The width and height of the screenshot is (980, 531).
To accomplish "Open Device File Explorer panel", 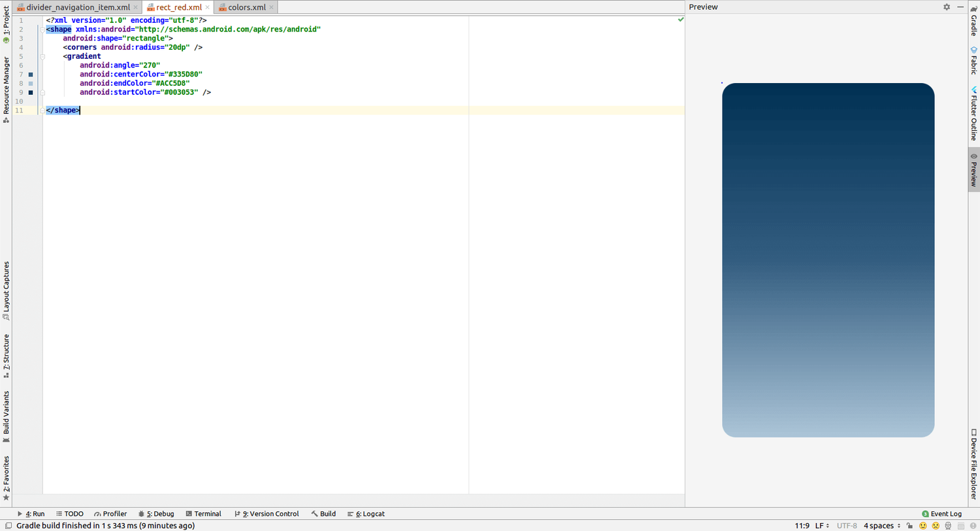I will [x=973, y=464].
